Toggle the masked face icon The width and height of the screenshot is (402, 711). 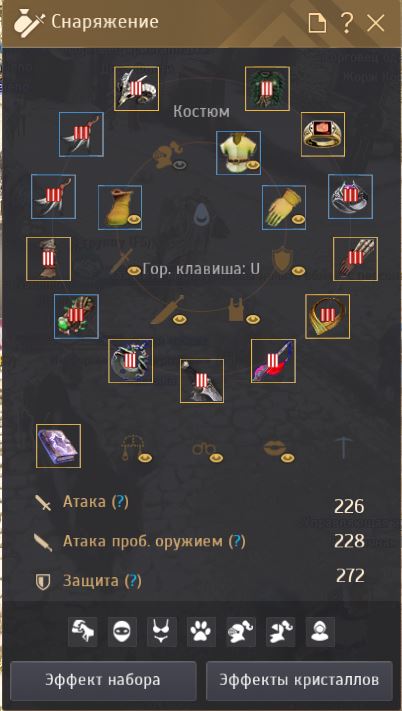[122, 632]
